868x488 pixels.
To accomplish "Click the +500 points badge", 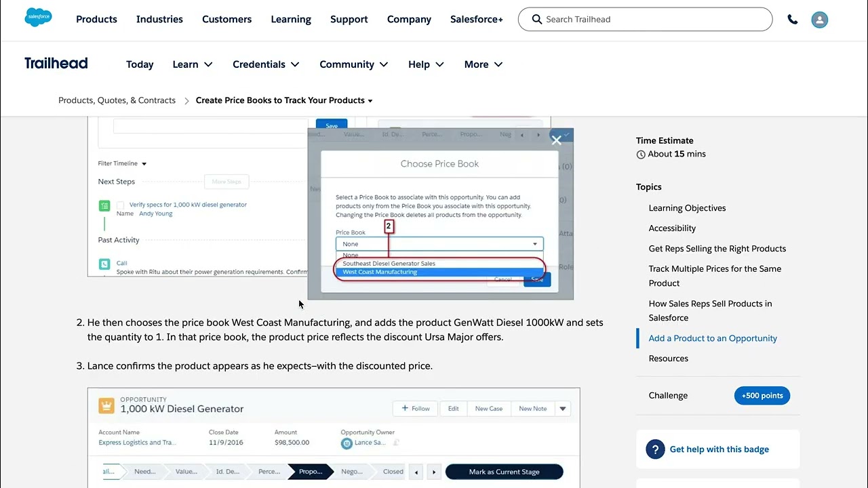I will point(762,396).
